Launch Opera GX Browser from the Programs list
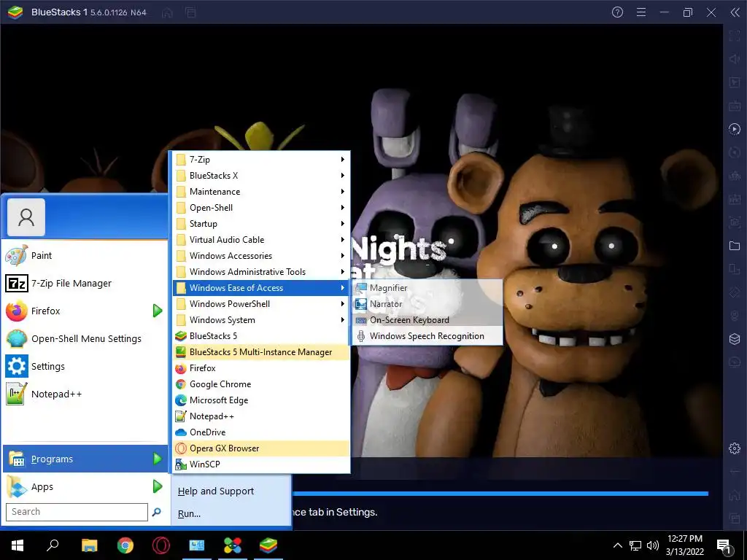The height and width of the screenshot is (560, 747). pyautogui.click(x=261, y=448)
